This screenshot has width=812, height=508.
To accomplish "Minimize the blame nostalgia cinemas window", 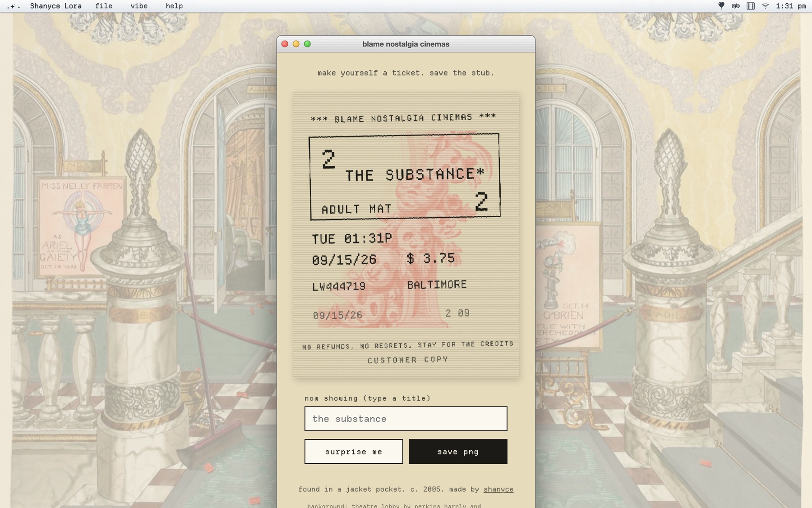I will (296, 44).
